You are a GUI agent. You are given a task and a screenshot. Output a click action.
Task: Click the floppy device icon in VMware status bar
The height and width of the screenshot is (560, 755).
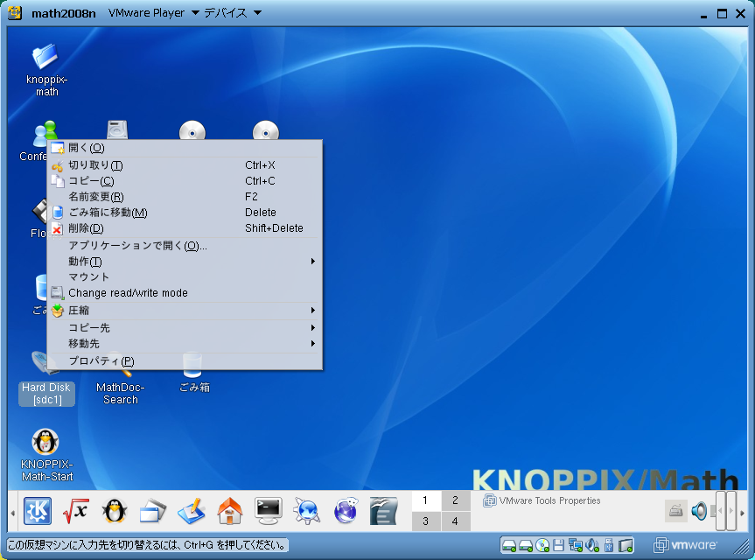tap(558, 545)
